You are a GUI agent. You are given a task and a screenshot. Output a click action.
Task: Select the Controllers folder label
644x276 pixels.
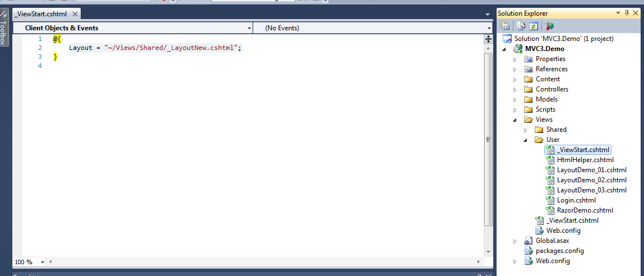point(552,89)
